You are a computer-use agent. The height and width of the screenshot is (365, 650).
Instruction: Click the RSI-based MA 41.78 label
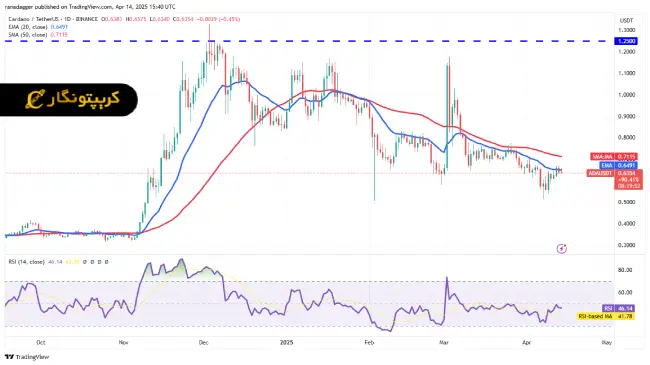point(606,316)
